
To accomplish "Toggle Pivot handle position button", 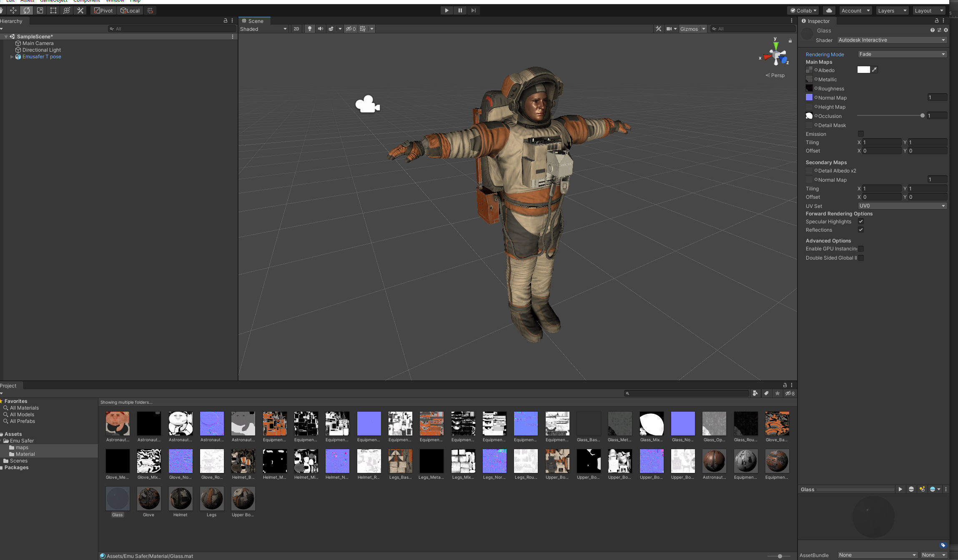I will [103, 10].
